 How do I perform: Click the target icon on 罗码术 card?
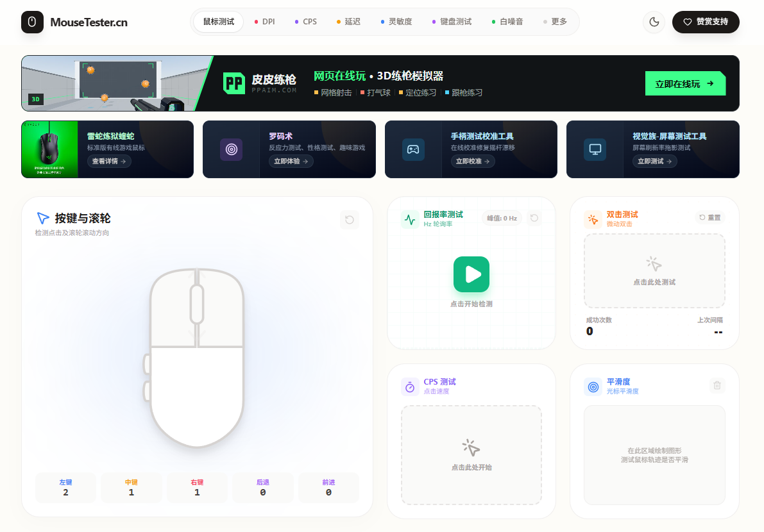pos(232,149)
